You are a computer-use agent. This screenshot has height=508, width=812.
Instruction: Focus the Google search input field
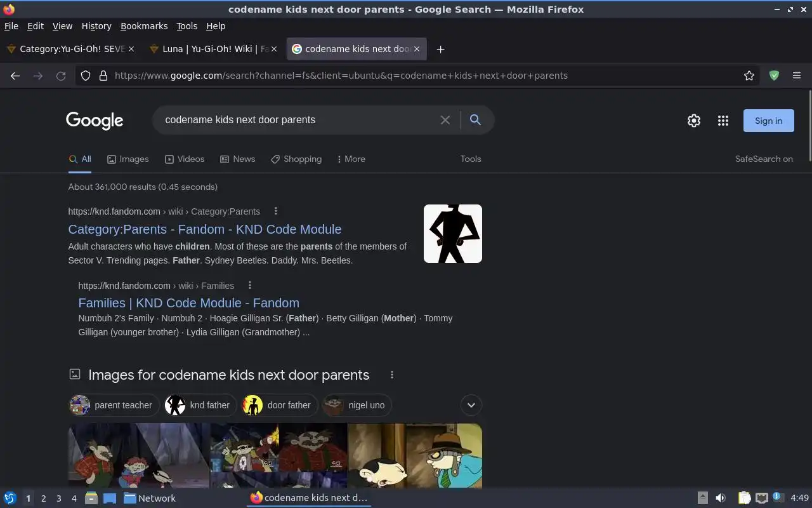click(x=298, y=120)
